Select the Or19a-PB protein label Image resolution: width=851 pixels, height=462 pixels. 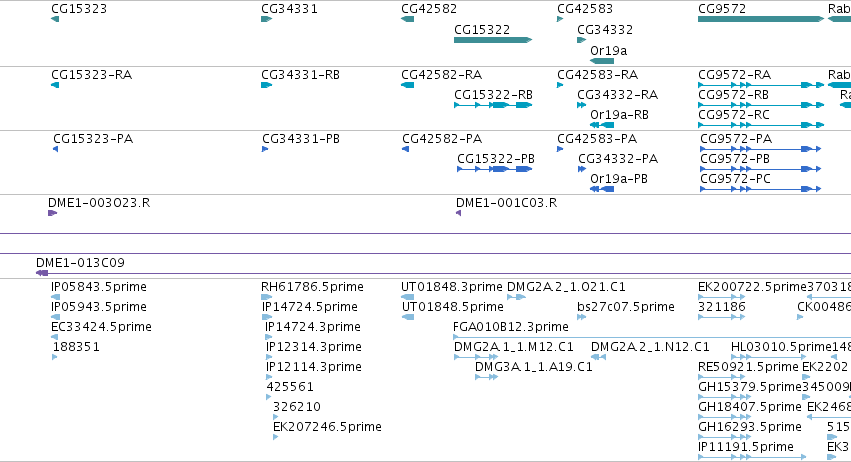coord(619,179)
